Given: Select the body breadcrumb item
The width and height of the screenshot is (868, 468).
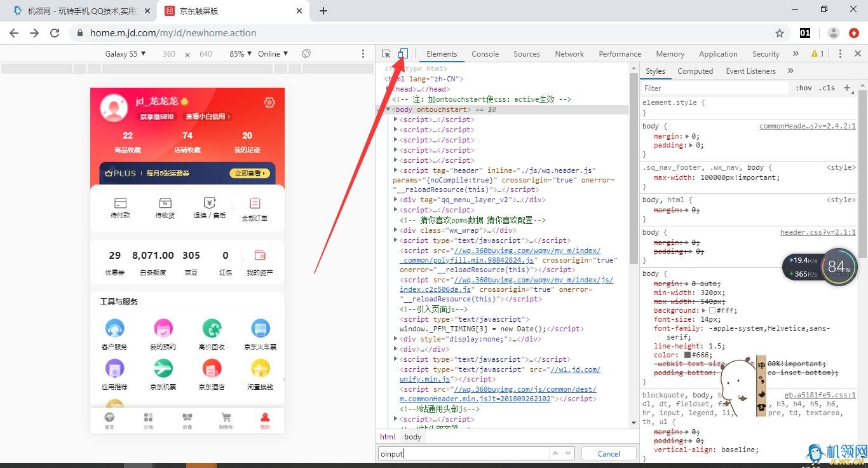Looking at the screenshot, I should (412, 437).
